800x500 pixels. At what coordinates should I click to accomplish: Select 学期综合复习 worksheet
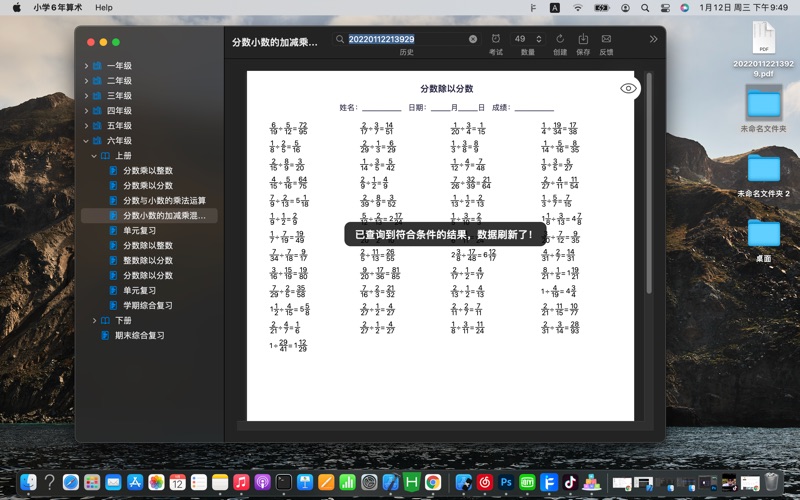click(149, 305)
